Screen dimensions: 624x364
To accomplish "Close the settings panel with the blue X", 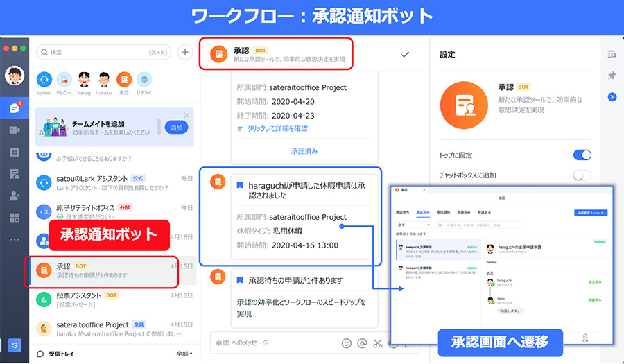I will coord(612,96).
